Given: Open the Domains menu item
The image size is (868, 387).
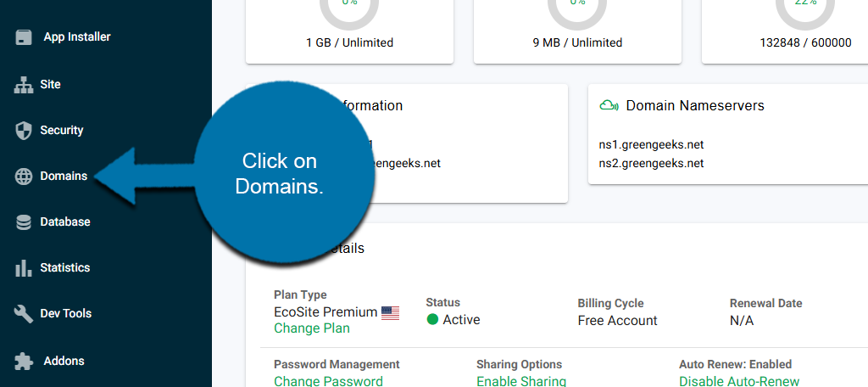Looking at the screenshot, I should (64, 177).
